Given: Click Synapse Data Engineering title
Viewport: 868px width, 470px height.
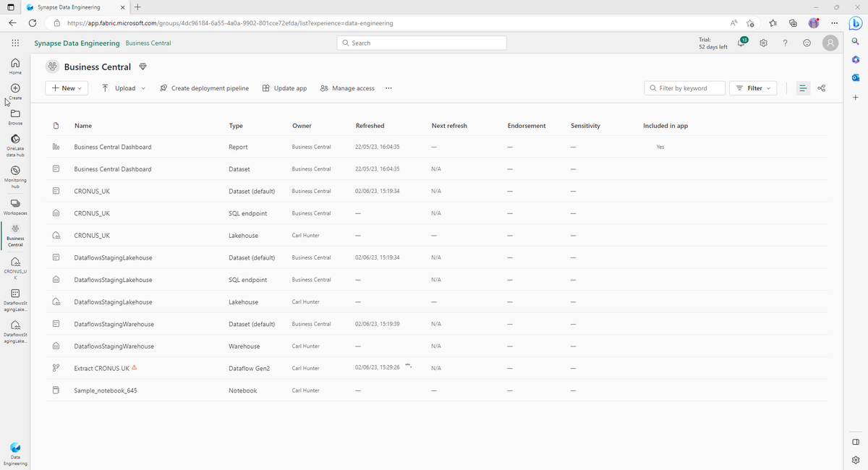Looking at the screenshot, I should pyautogui.click(x=77, y=43).
